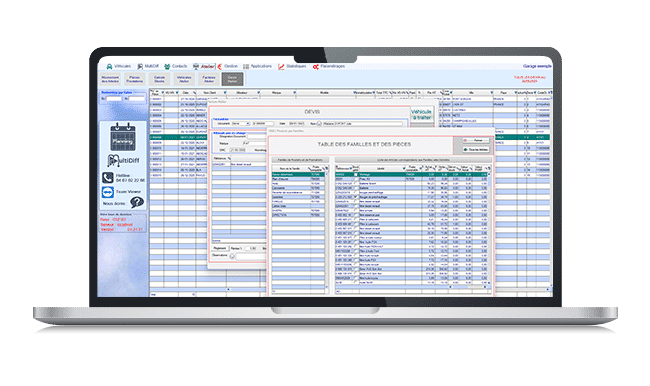Open the VD/VN column filter arrow

point(177,92)
